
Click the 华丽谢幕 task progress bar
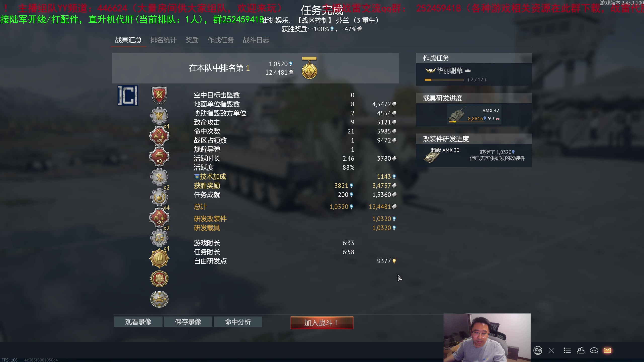[444, 80]
